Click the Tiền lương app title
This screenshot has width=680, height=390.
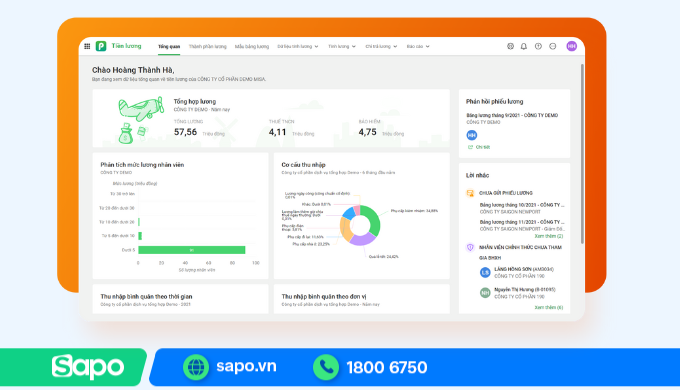coord(126,46)
